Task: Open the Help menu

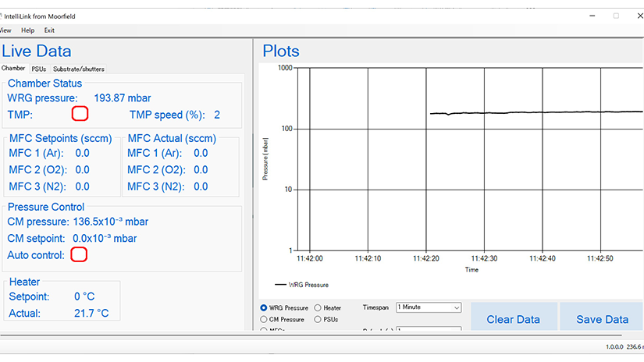Action: point(28,30)
